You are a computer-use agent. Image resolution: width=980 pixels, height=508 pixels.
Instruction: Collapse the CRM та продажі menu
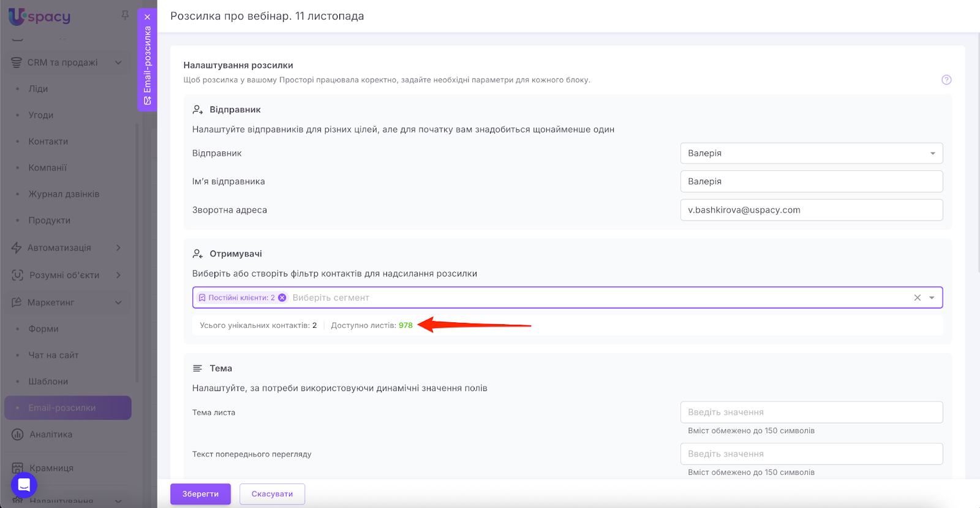pos(118,63)
